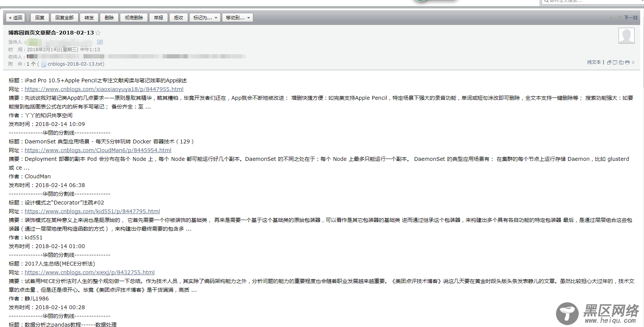
Task: Switch to 纯文本 plain text view
Action: [594, 63]
